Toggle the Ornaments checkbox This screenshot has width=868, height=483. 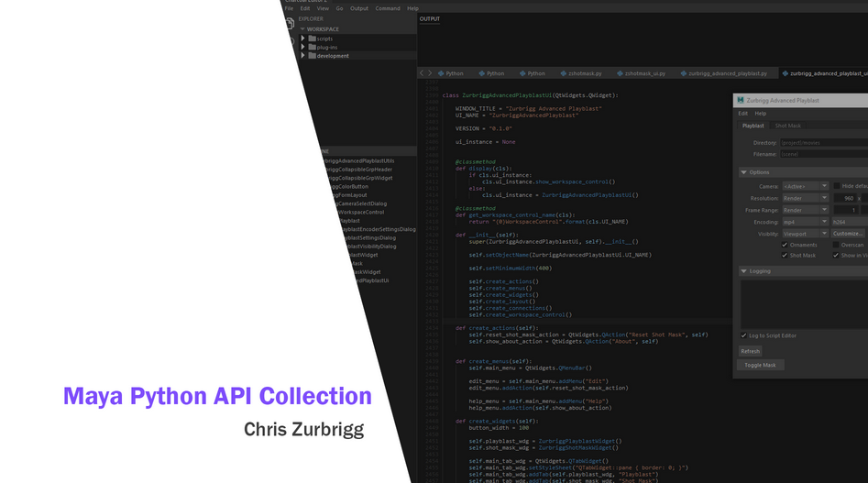(785, 245)
